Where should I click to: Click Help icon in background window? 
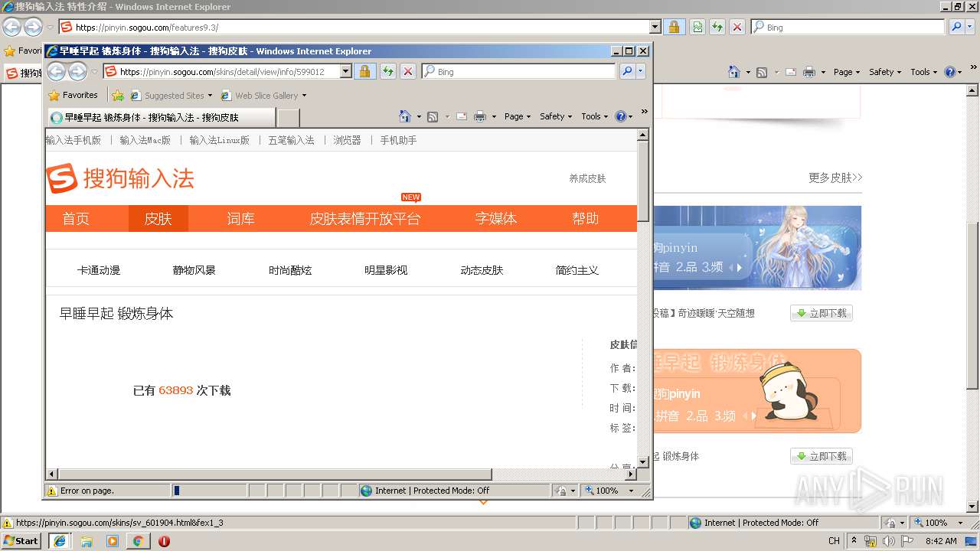coord(950,72)
